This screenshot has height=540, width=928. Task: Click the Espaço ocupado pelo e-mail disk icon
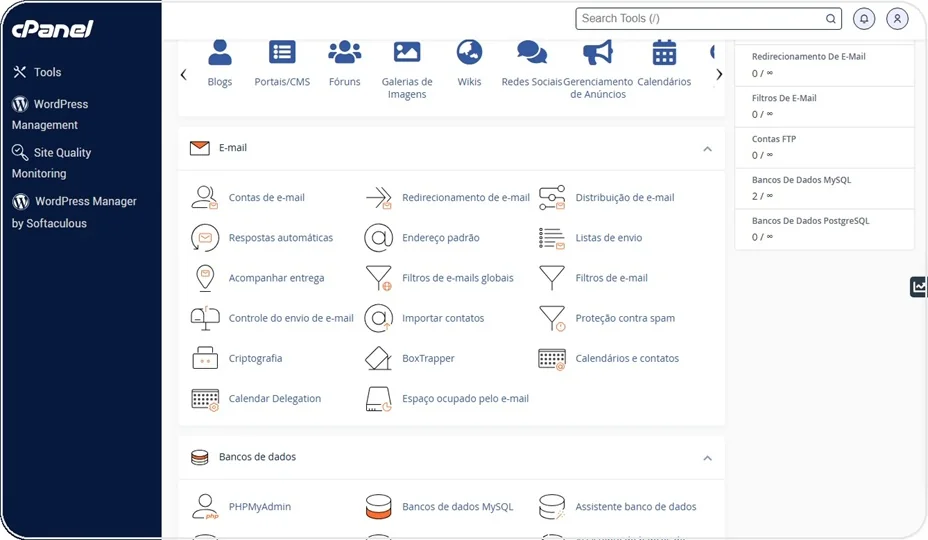click(379, 399)
